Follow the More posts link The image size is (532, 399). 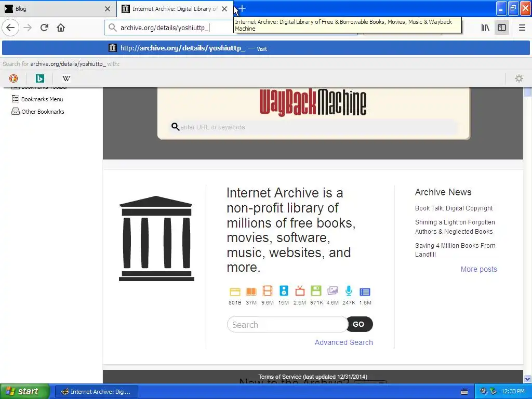478,269
